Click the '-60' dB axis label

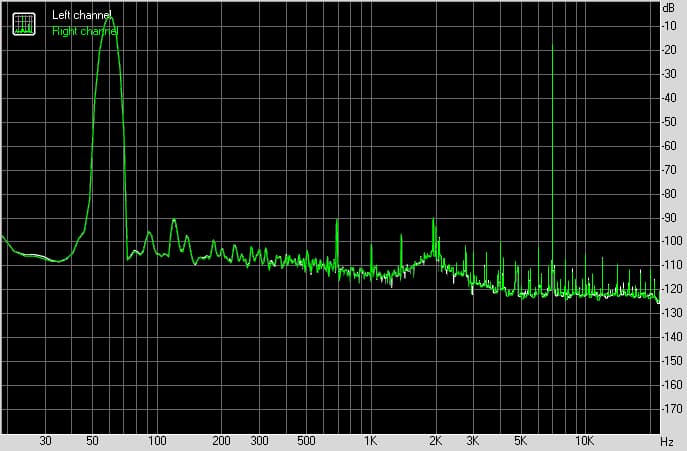coord(669,146)
